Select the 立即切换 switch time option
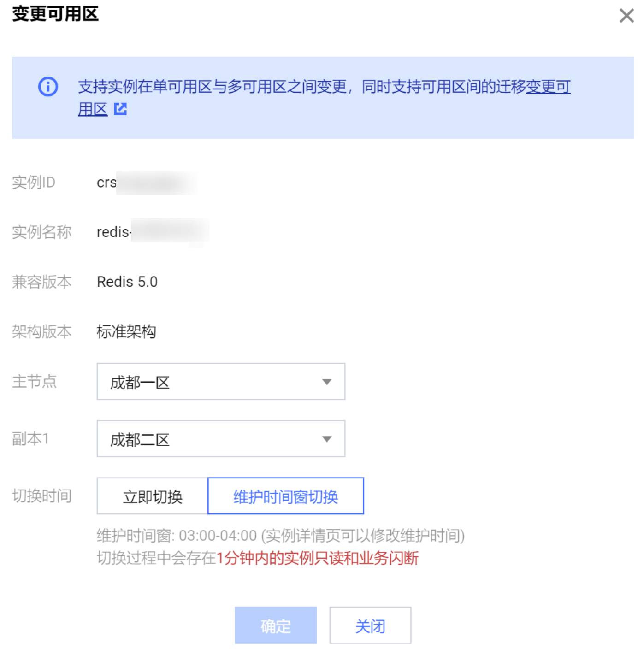 (153, 496)
